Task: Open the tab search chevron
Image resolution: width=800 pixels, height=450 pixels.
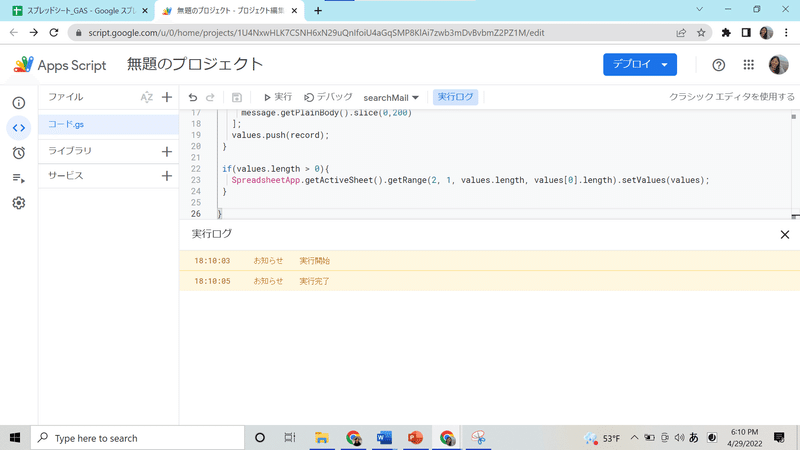Action: (x=699, y=9)
